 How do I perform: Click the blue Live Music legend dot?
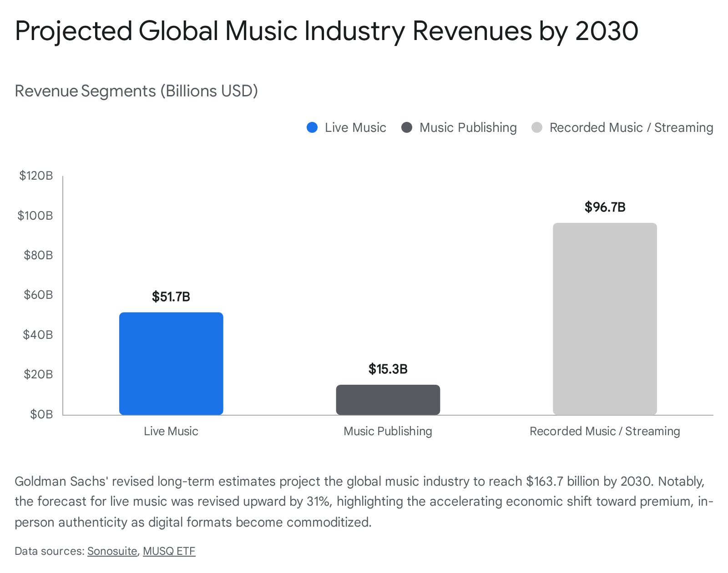click(312, 128)
